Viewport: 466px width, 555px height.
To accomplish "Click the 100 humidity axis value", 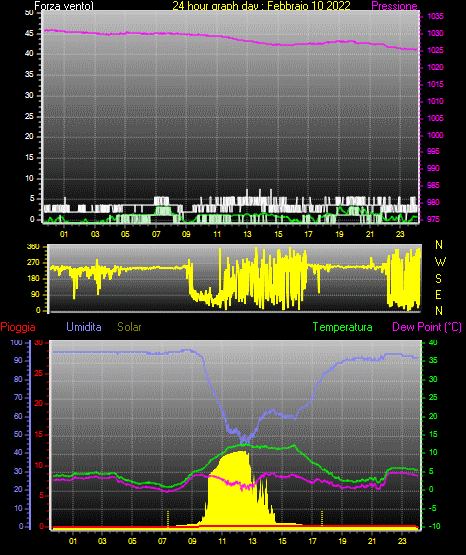I will [x=17, y=342].
